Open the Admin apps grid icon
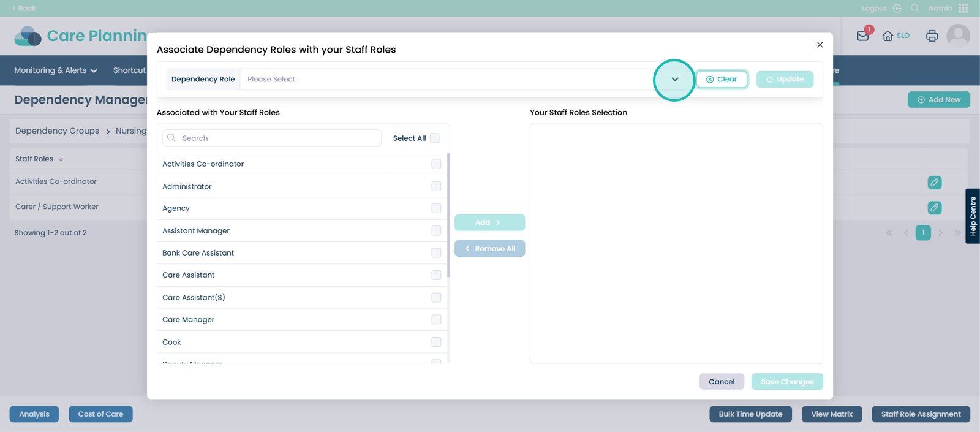This screenshot has width=980, height=432. [963, 8]
